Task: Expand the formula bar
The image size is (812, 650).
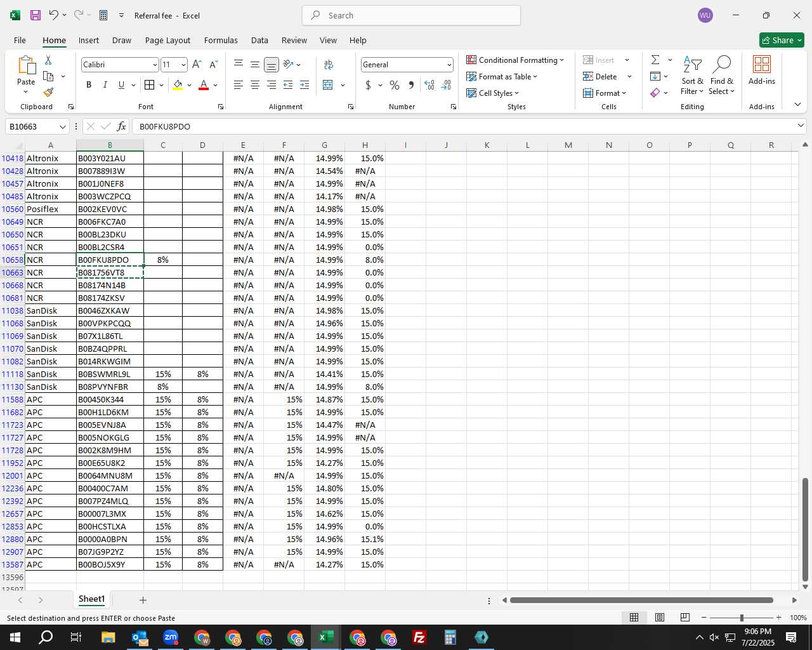Action: pos(801,126)
